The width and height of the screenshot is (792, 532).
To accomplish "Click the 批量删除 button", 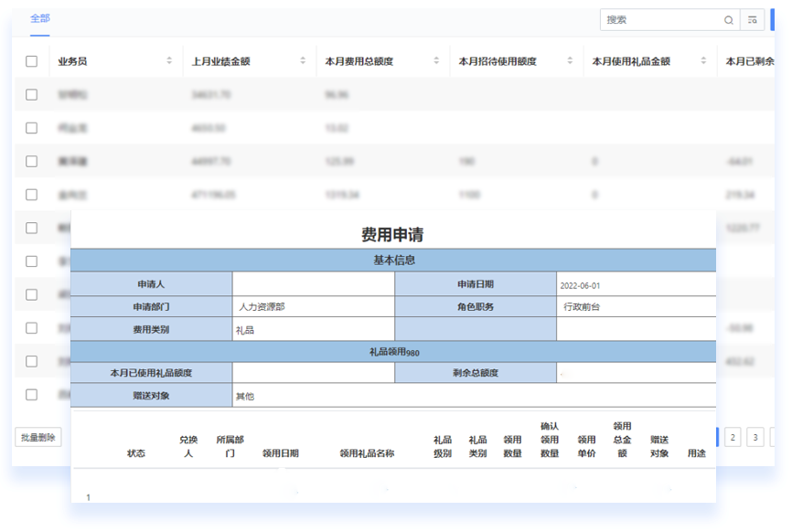I will pos(38,437).
